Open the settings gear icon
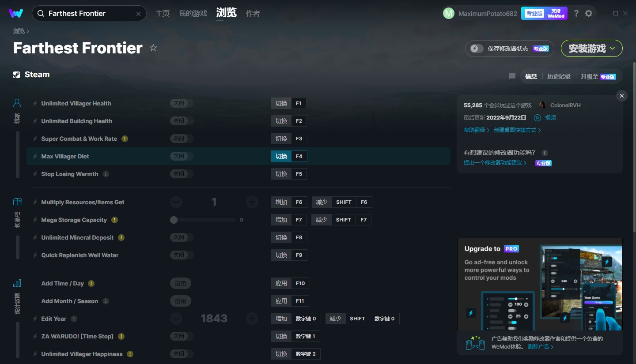Viewport: 636px width, 364px height. (589, 13)
